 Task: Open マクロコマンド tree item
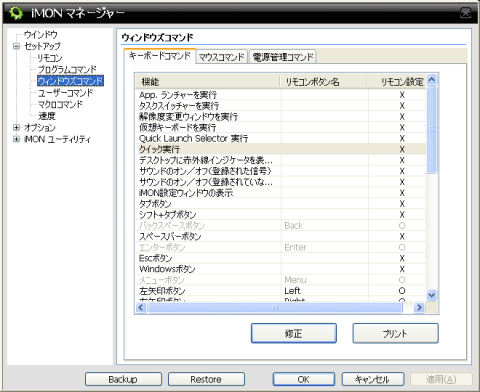pyautogui.click(x=60, y=104)
